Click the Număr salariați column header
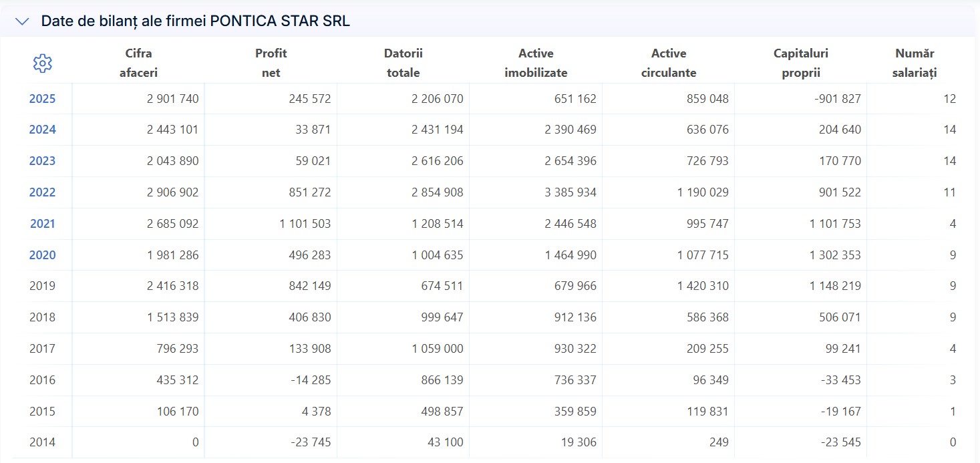 pyautogui.click(x=915, y=63)
